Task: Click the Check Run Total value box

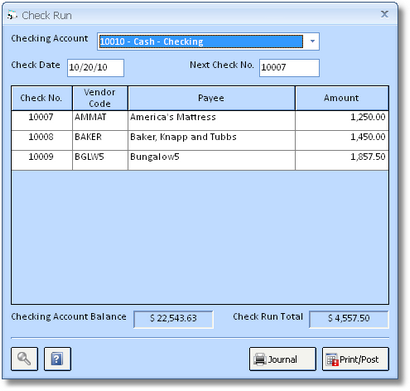Action: click(x=349, y=319)
